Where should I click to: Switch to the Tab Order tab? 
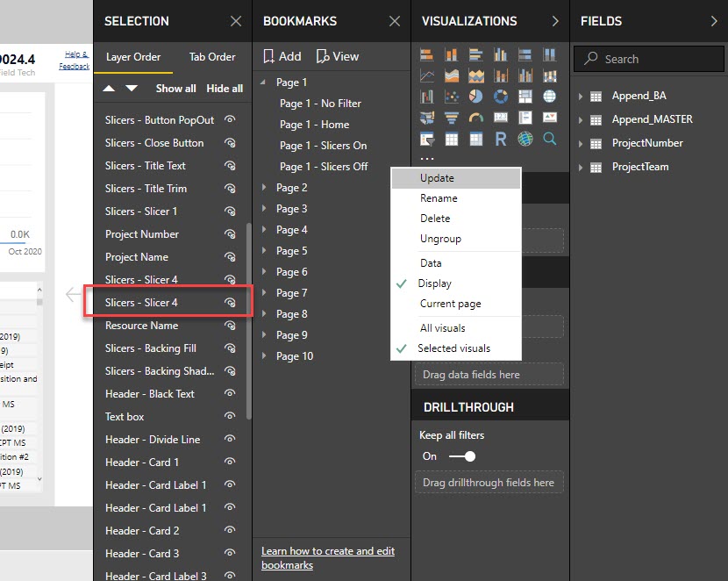pos(212,57)
